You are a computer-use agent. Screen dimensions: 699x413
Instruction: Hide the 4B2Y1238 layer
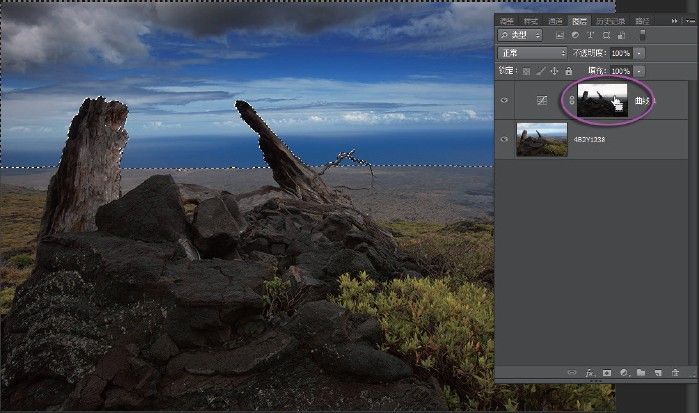pos(503,140)
